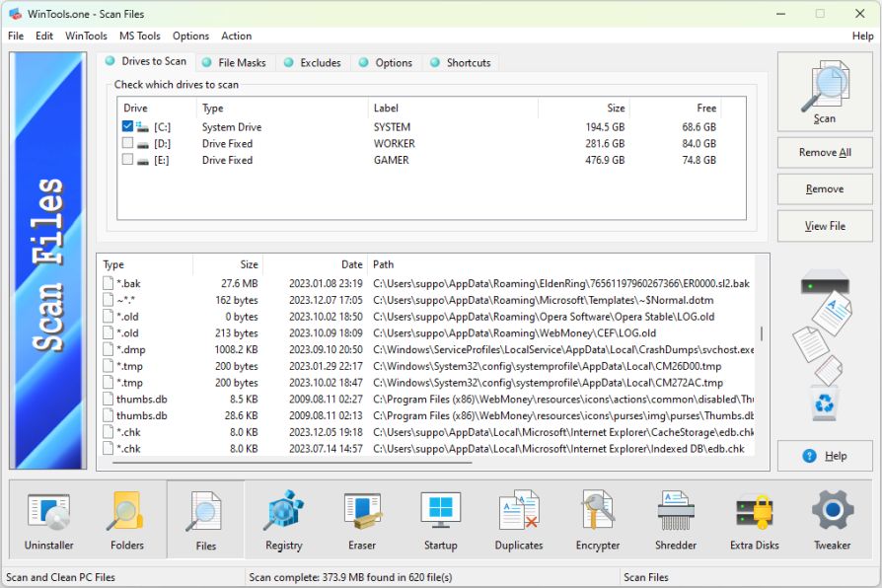Click file icon of CM26D00.tmp row
The image size is (882, 588).
coord(108,366)
